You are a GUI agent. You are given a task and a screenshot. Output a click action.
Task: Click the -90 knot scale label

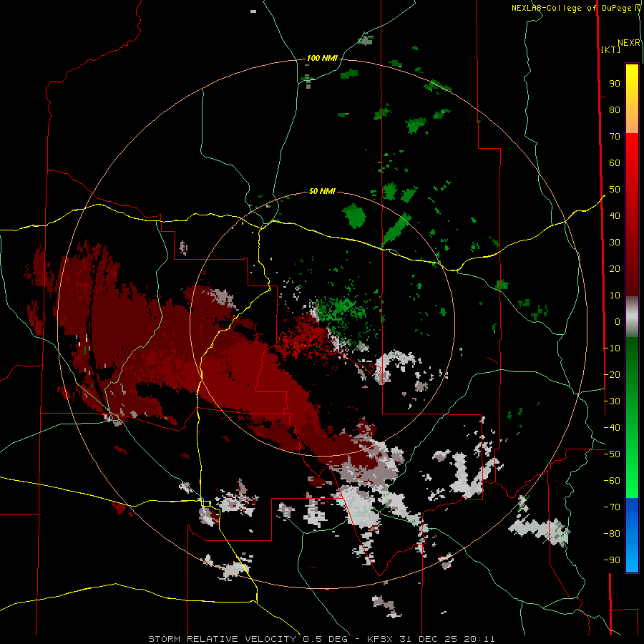(612, 560)
